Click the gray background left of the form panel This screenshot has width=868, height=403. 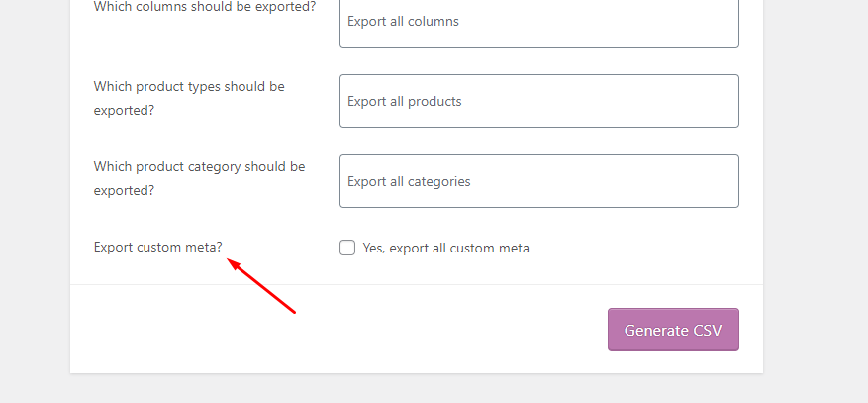pyautogui.click(x=35, y=198)
